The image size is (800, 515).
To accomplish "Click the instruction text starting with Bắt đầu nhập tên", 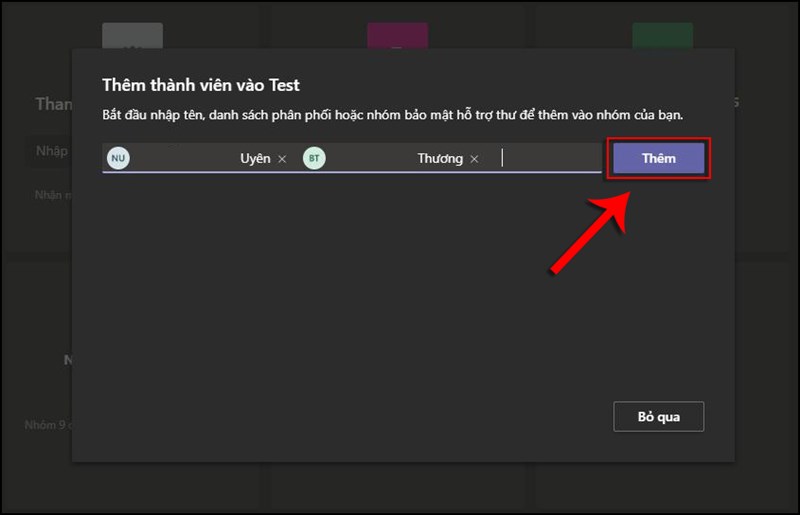I will tap(400, 115).
